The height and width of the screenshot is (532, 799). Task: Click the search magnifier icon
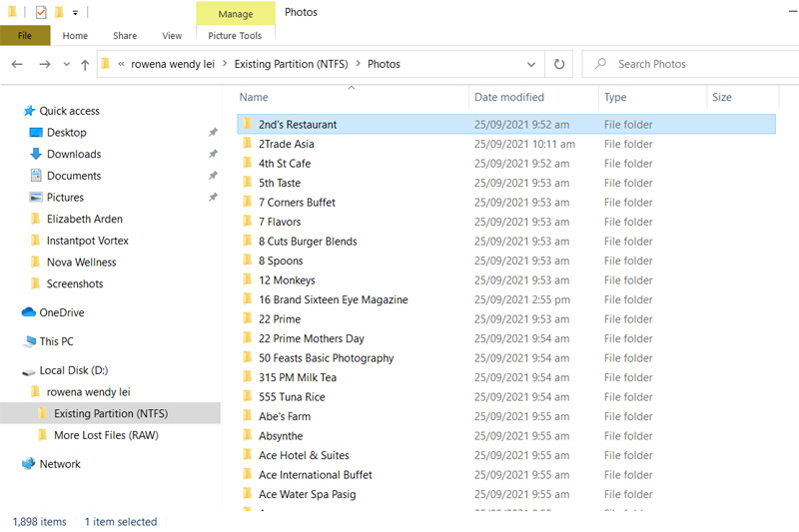click(x=601, y=64)
